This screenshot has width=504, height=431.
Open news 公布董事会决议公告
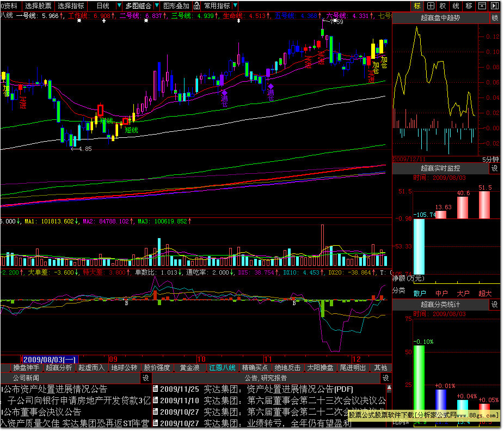click(x=41, y=412)
